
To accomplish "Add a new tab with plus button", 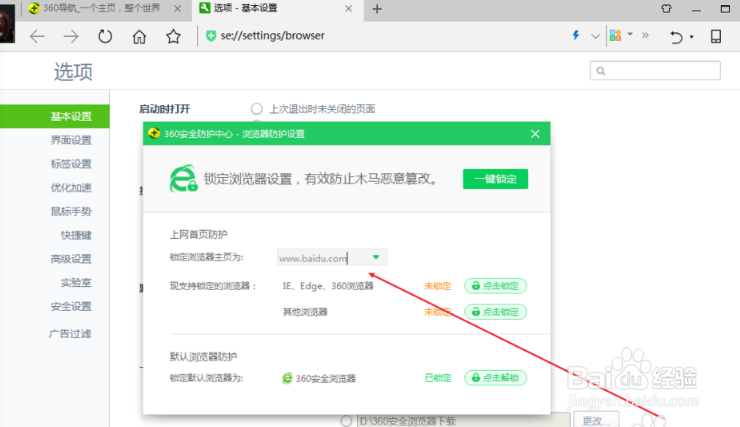I will 377,9.
